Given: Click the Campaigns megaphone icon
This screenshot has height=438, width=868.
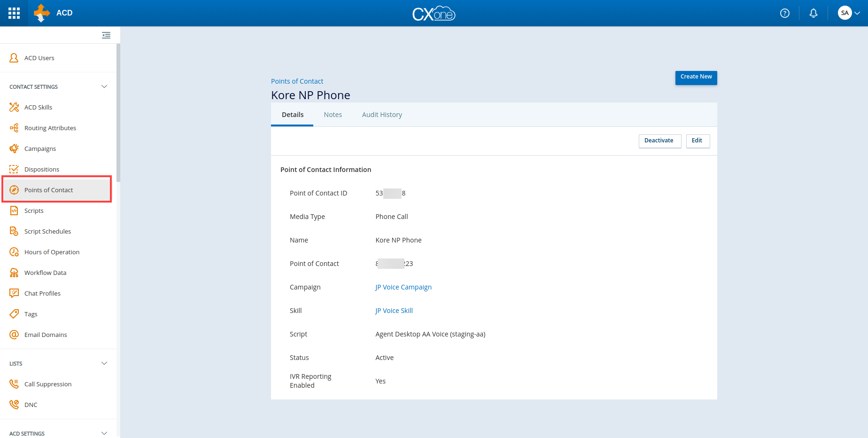Looking at the screenshot, I should pyautogui.click(x=14, y=149).
